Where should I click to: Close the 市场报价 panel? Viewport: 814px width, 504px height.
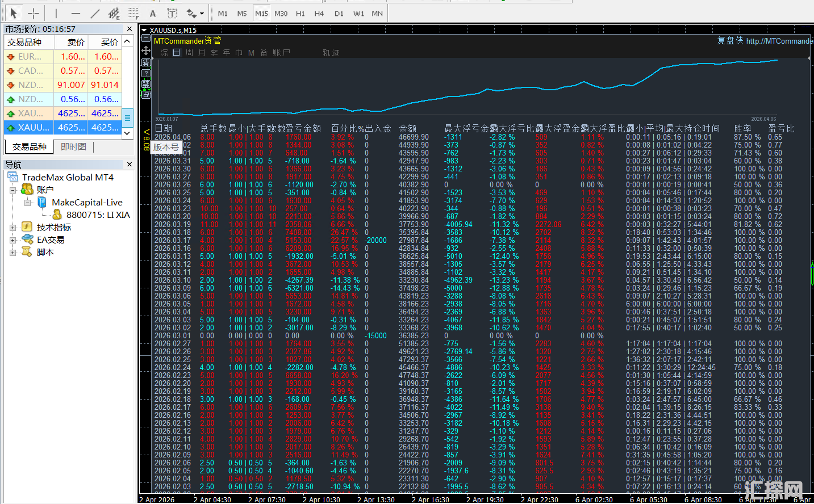130,29
